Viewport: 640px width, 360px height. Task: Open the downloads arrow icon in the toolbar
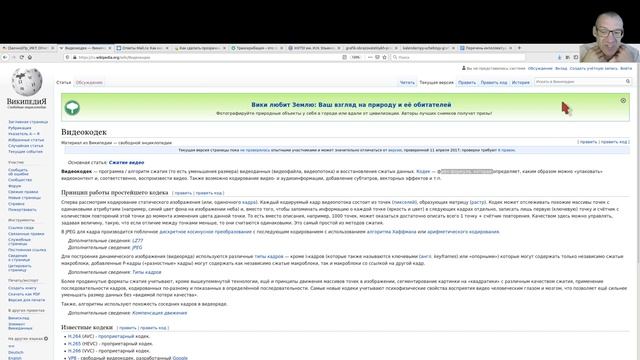(559, 58)
